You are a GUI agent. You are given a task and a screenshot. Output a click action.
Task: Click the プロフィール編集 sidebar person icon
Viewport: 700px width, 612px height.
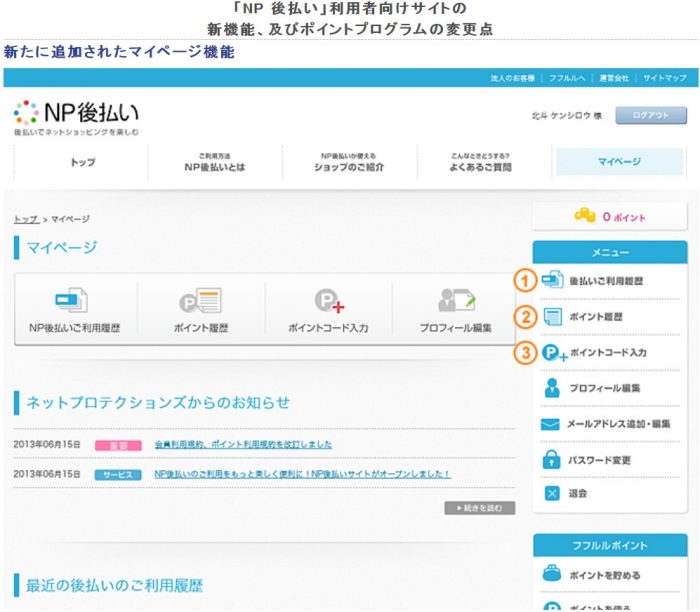[552, 388]
